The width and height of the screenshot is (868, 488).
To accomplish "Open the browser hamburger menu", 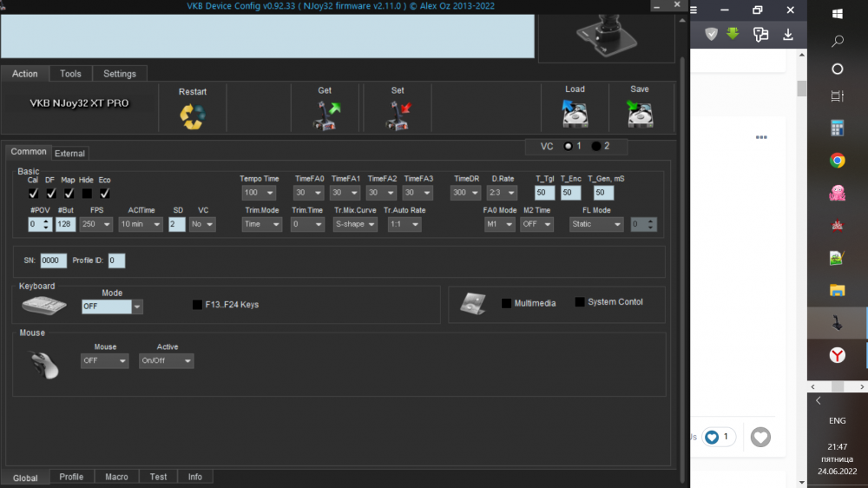I will pos(694,10).
